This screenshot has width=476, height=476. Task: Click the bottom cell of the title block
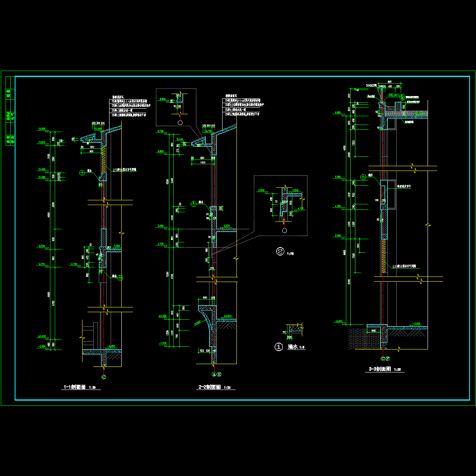click(x=10, y=139)
